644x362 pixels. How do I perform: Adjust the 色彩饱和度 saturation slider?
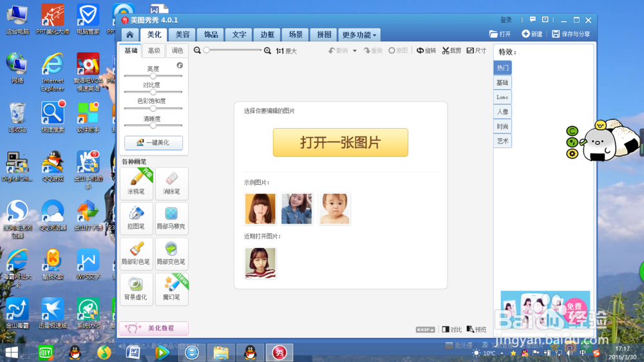click(x=153, y=108)
